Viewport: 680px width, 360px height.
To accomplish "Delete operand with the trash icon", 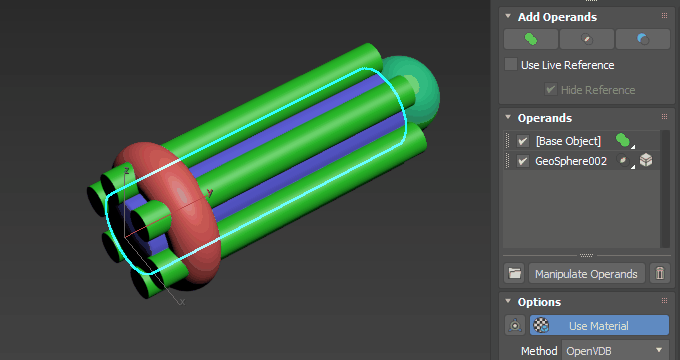I will tap(660, 274).
